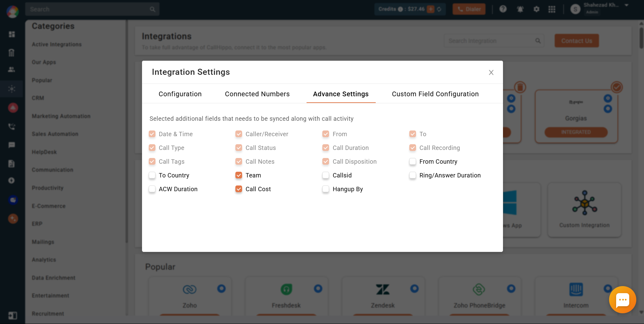Image resolution: width=644 pixels, height=324 pixels.
Task: Select the Advance Settings tab
Action: point(341,94)
